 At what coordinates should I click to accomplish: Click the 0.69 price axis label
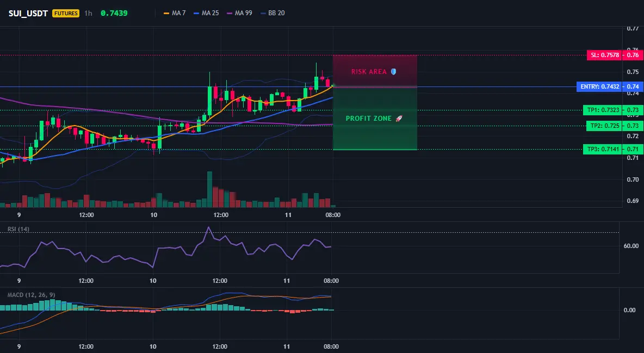[633, 201]
